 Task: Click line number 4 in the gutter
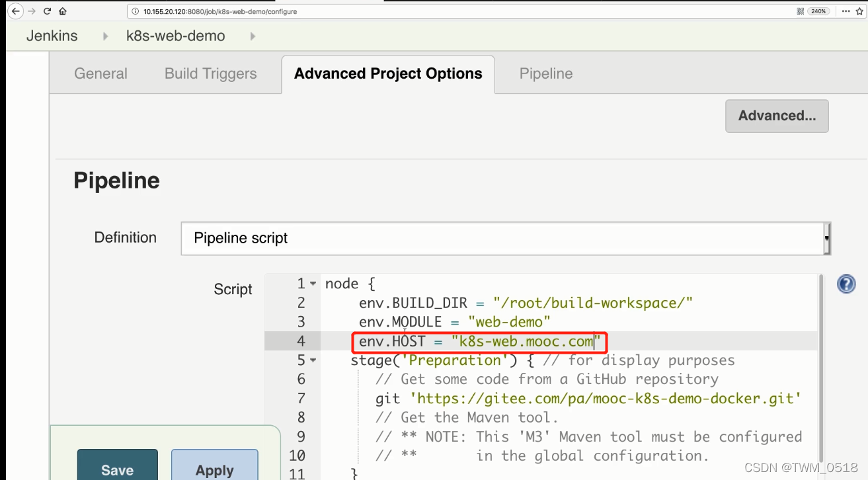[301, 341]
